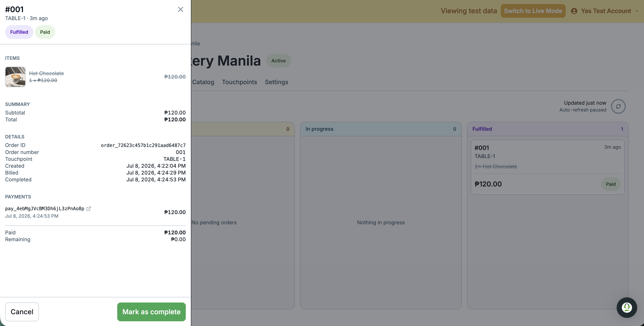Open payment link icon next to pay ID
Viewport: 644px width, 326px height.
coord(88,209)
